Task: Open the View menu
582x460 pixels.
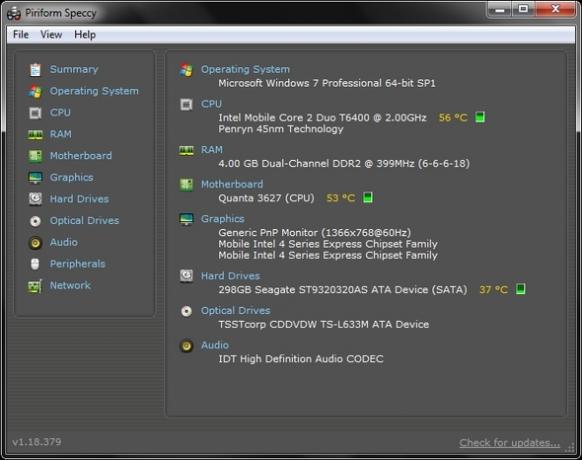Action: [x=51, y=35]
